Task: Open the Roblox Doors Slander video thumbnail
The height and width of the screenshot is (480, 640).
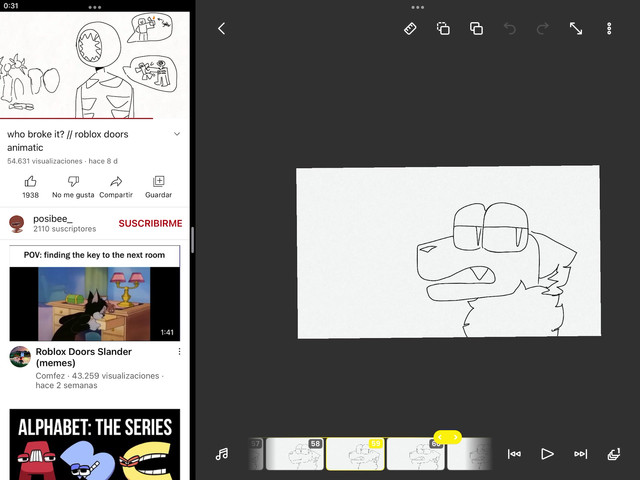Action: tap(95, 293)
